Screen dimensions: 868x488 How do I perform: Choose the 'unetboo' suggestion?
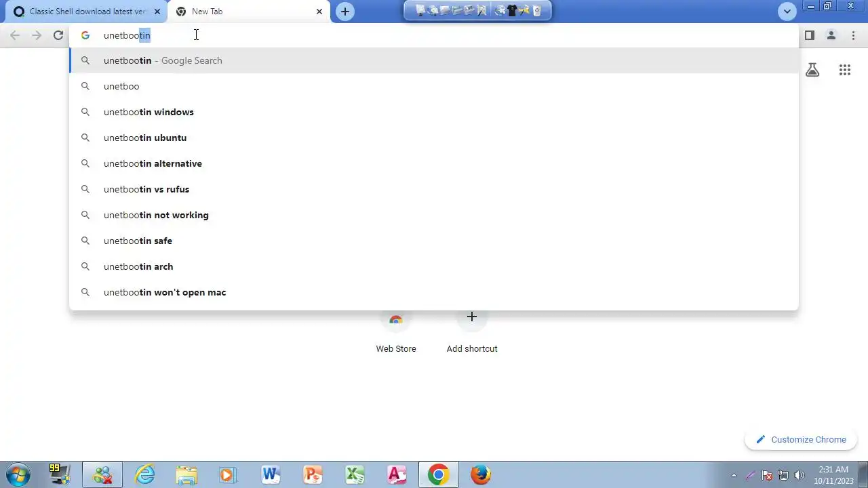(x=434, y=86)
